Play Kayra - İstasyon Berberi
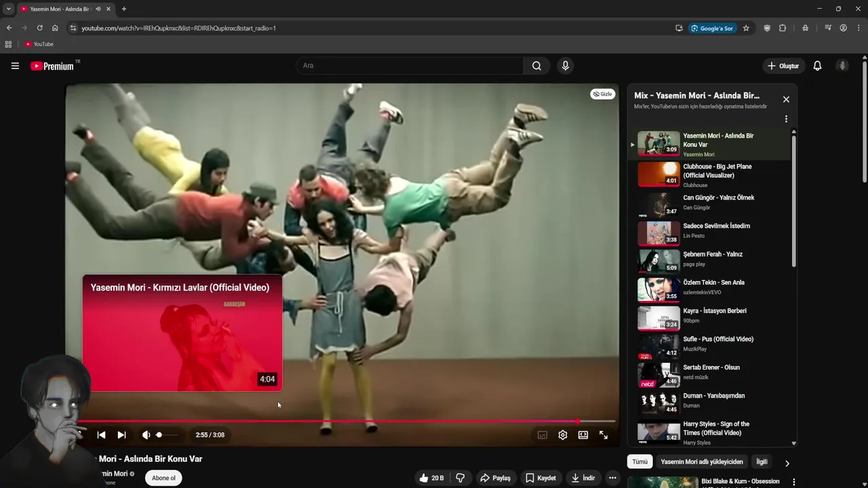Viewport: 868px width, 488px height. click(709, 317)
